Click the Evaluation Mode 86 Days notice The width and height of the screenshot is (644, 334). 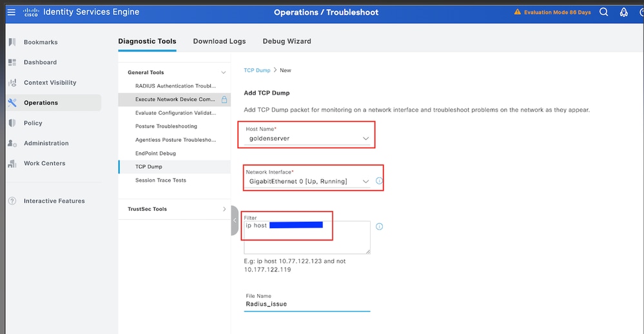[x=558, y=12]
